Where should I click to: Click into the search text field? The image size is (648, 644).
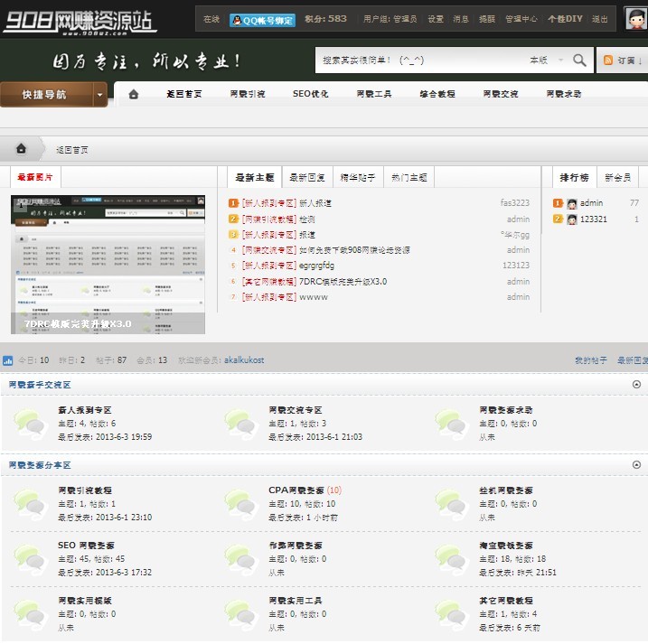click(419, 61)
